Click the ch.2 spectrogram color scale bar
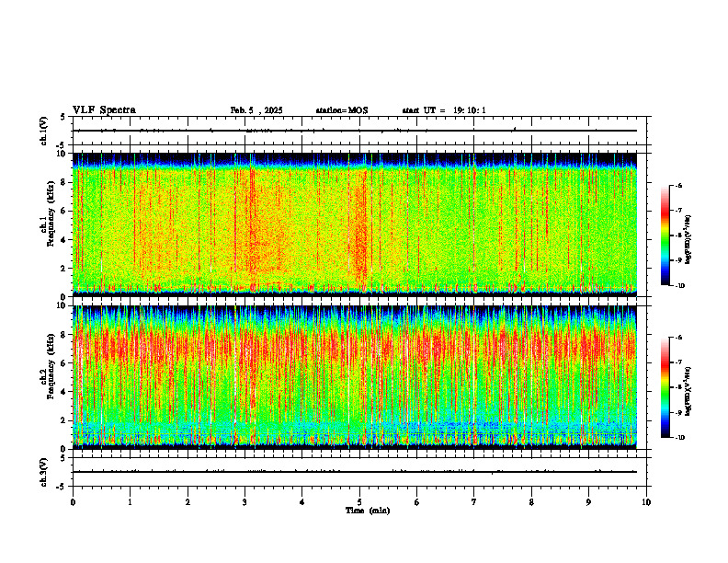 (665, 387)
